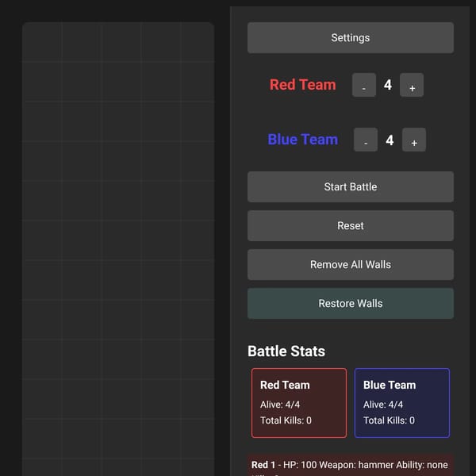The height and width of the screenshot is (476, 476).
Task: Click the red 'Red Team' label
Action: point(303,85)
